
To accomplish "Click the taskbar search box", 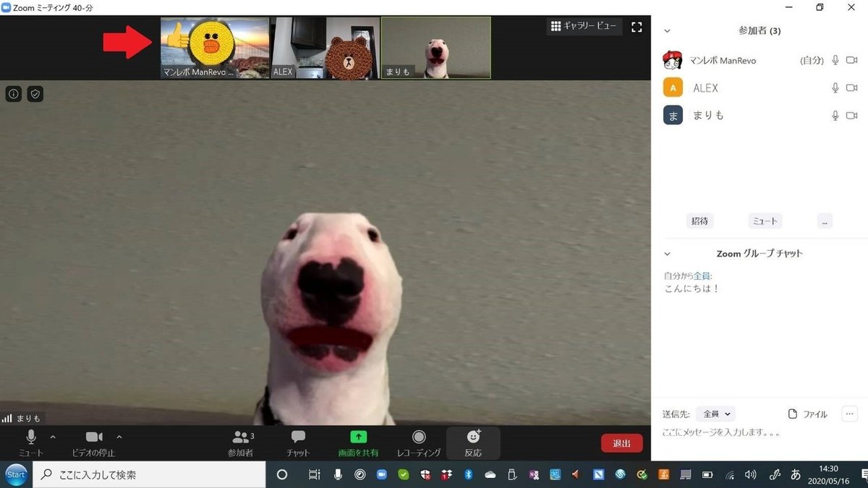I will click(x=149, y=475).
